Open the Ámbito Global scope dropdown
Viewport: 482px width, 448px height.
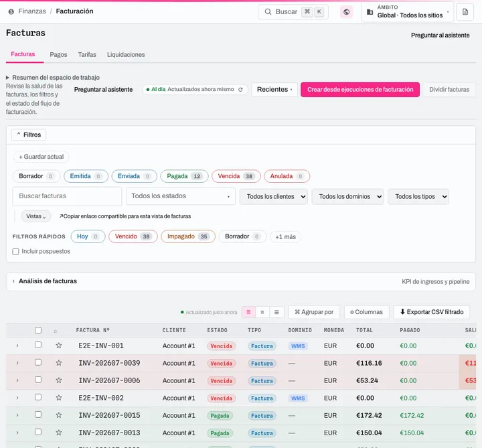(x=408, y=12)
